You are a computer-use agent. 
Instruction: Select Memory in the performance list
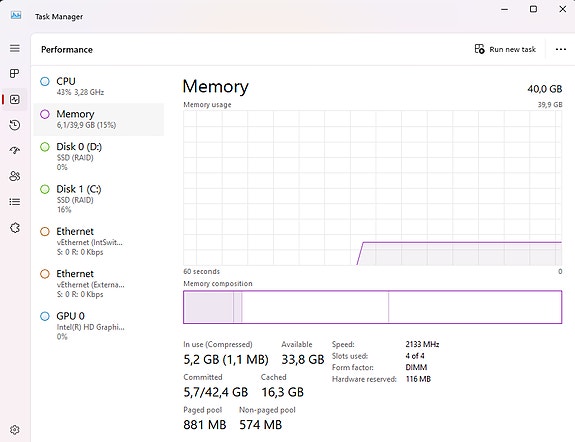pyautogui.click(x=98, y=119)
